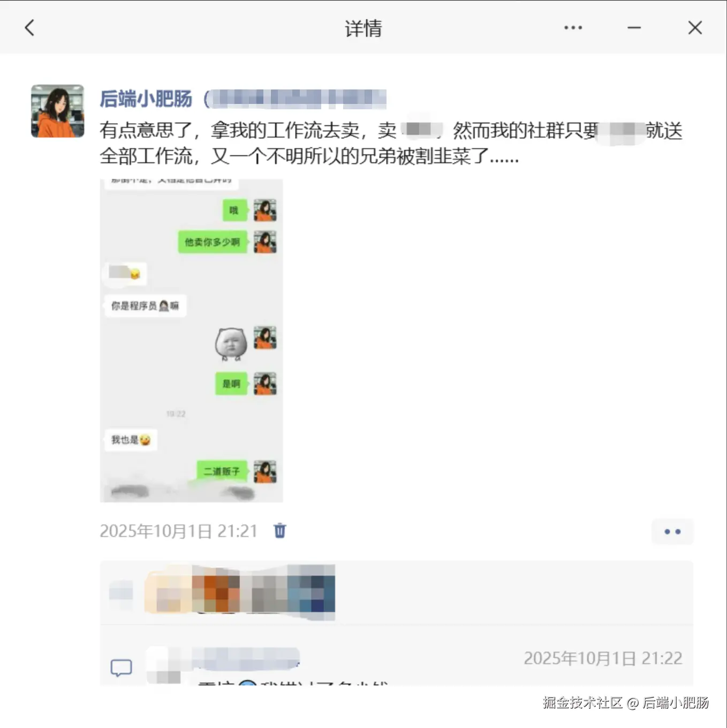Click the 你是程序员 chat bubble
This screenshot has height=728, width=727.
point(145,306)
